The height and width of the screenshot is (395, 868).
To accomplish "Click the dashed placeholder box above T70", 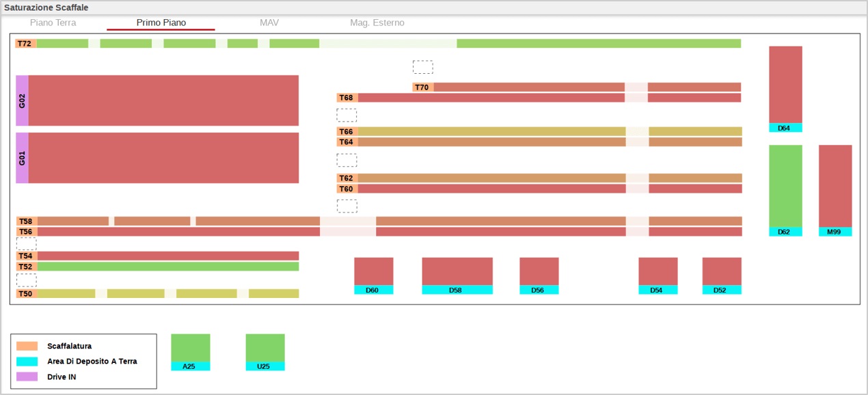I will pyautogui.click(x=422, y=67).
